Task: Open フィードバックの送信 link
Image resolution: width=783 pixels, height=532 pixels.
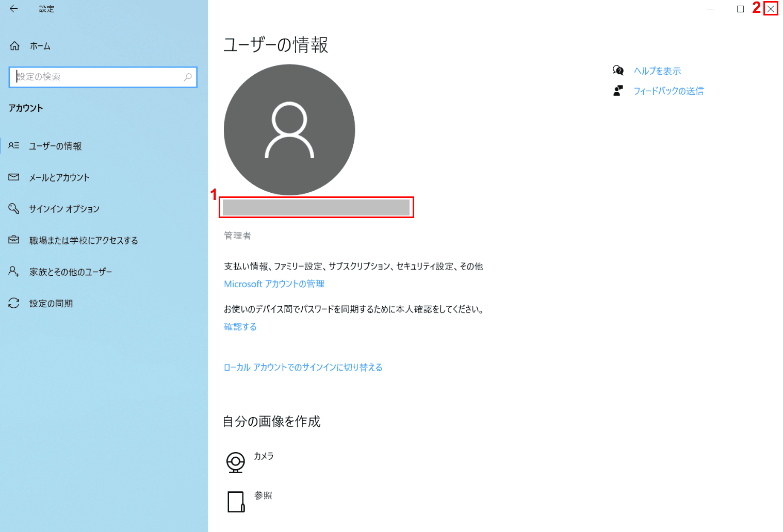Action: [x=668, y=91]
